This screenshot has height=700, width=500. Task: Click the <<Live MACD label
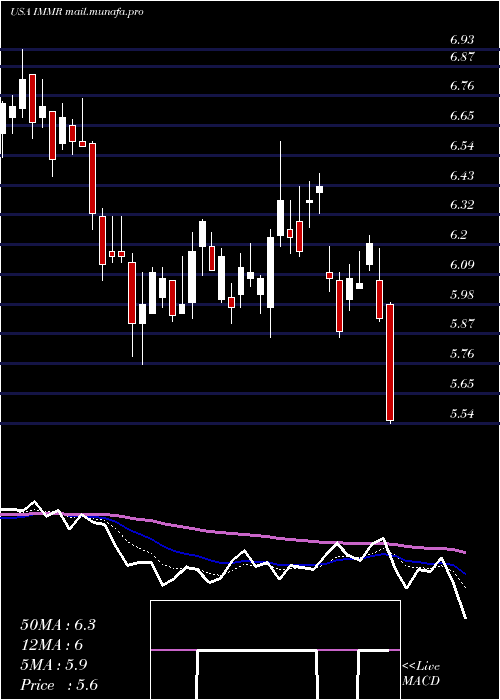tap(421, 673)
